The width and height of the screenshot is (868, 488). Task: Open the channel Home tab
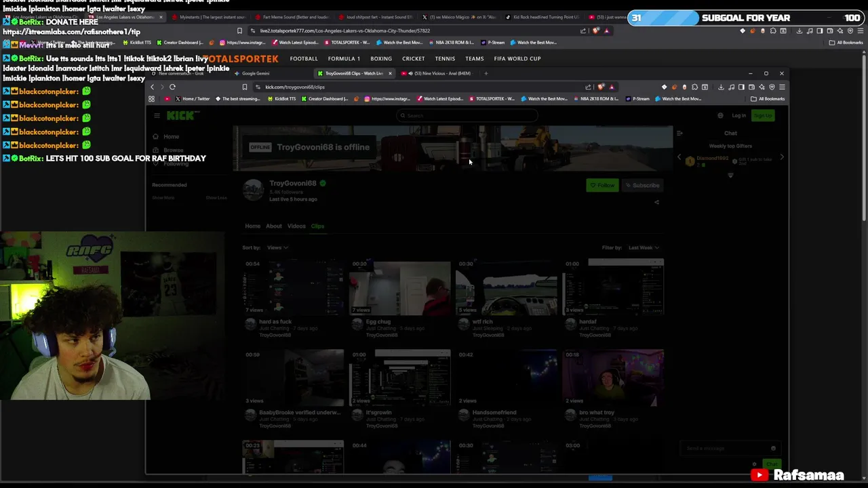(x=252, y=226)
